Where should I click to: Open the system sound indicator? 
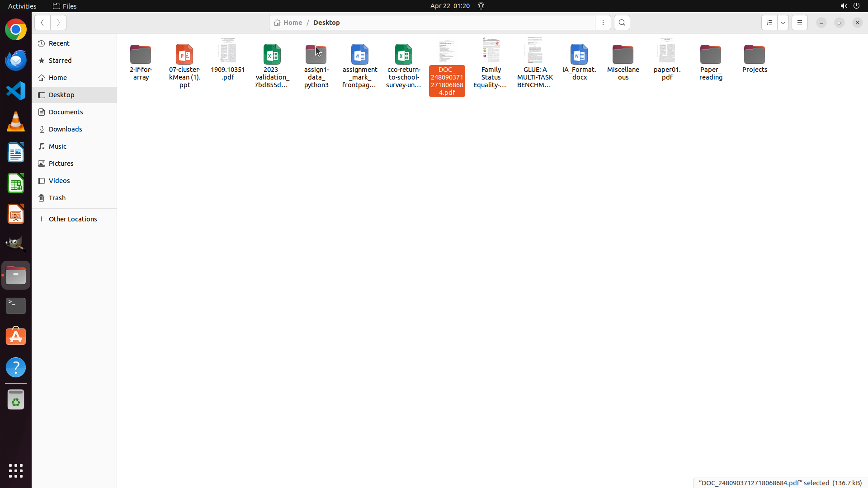pyautogui.click(x=843, y=6)
